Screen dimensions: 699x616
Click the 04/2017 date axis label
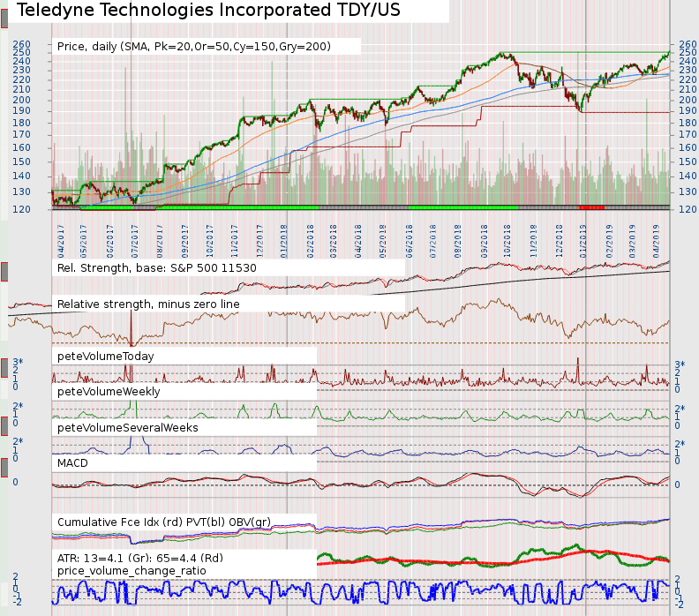click(61, 241)
